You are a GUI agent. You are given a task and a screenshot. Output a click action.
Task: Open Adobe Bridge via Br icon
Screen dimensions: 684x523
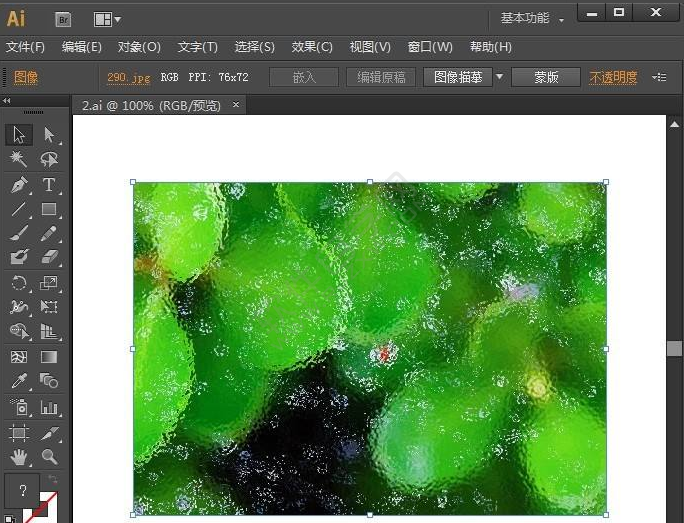pyautogui.click(x=63, y=19)
